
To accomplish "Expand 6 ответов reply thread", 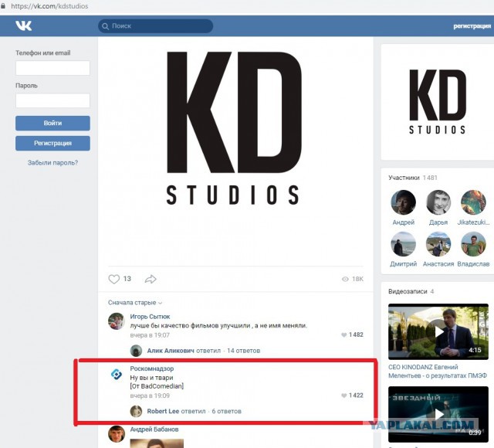I will pyautogui.click(x=226, y=411).
